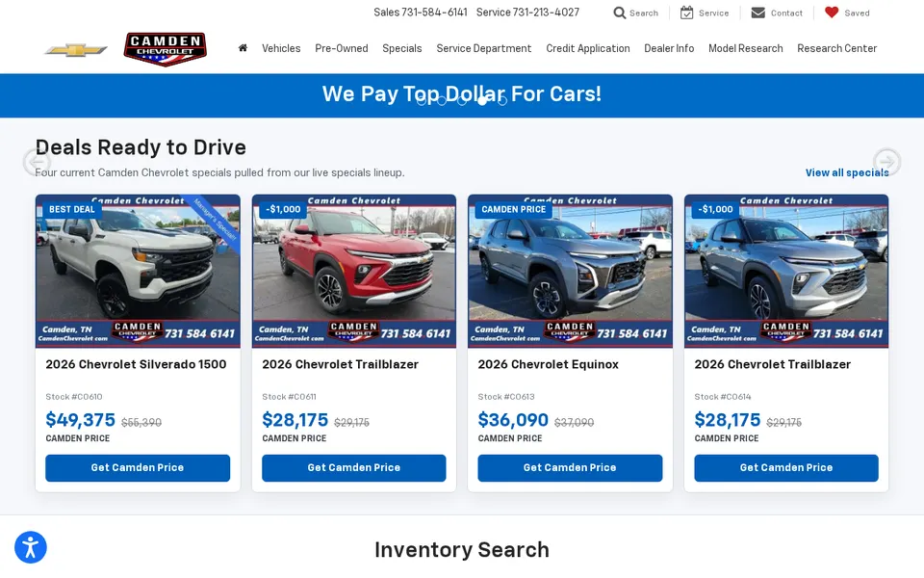Image resolution: width=924 pixels, height=578 pixels.
Task: Get Camden Price for Trailblazer stock C0611
Action: [353, 468]
